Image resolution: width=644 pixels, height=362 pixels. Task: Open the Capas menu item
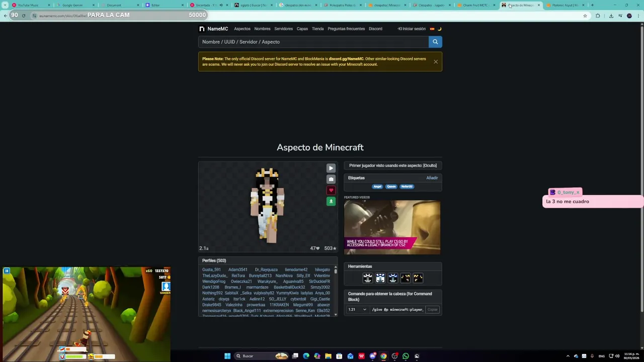point(302,29)
